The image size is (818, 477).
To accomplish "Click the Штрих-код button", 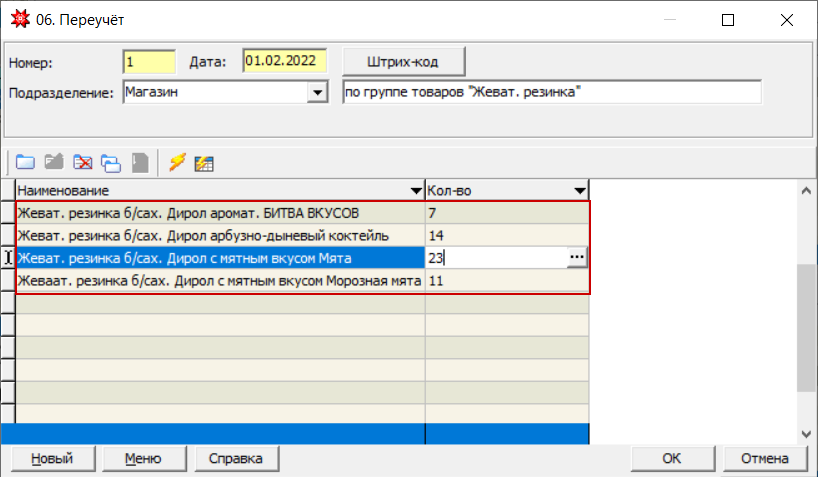I will (403, 62).
